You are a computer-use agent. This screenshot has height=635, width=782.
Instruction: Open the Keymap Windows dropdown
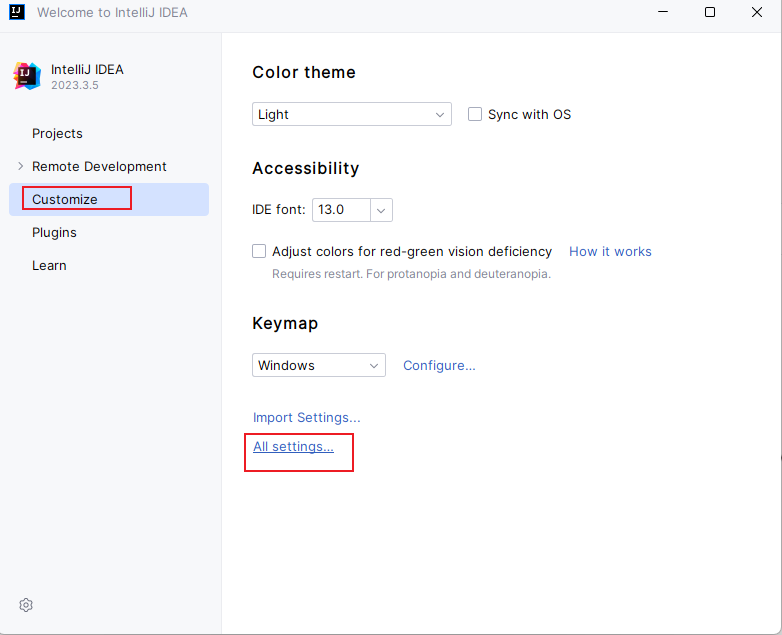coord(319,365)
